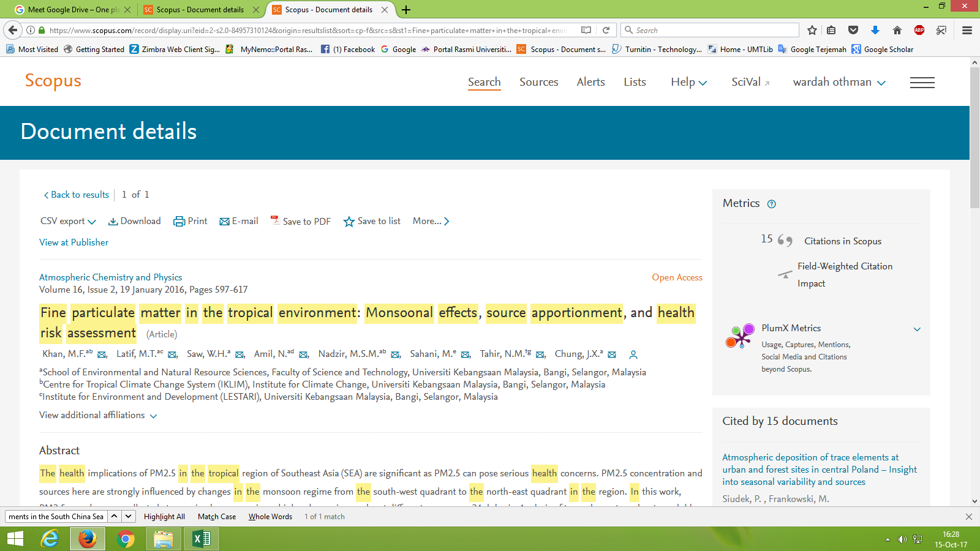Click the Download icon button
The image size is (980, 551).
tap(113, 222)
